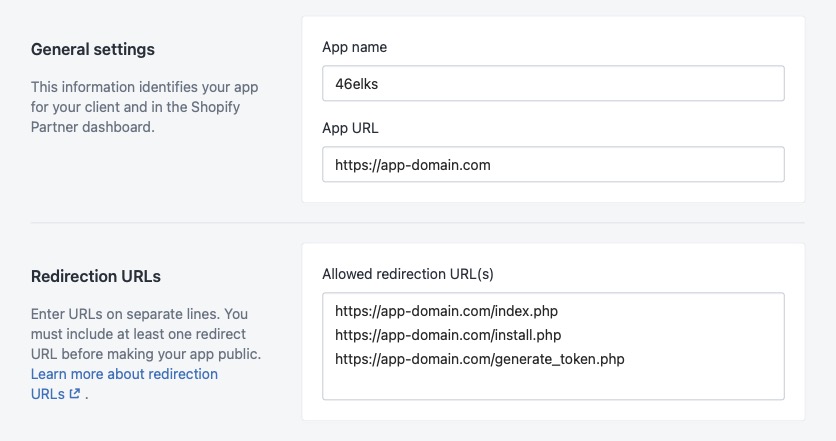This screenshot has width=836, height=441.
Task: Place cursor on the install.php redirect URL line
Action: 448,335
